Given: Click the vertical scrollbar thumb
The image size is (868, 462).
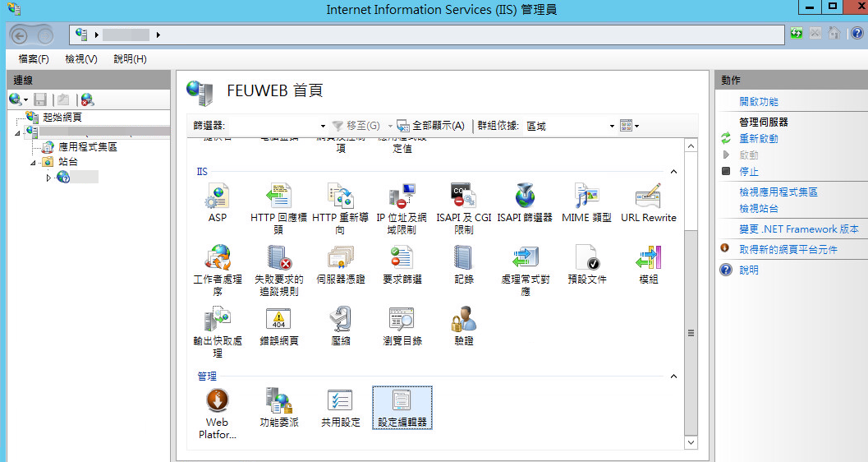Looking at the screenshot, I should [x=691, y=332].
